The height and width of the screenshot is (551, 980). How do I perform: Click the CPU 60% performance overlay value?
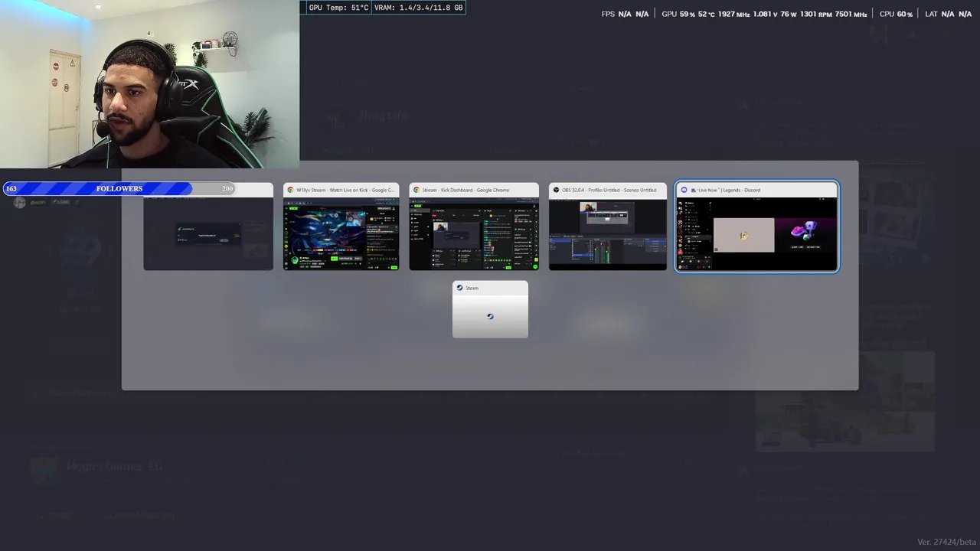point(896,14)
